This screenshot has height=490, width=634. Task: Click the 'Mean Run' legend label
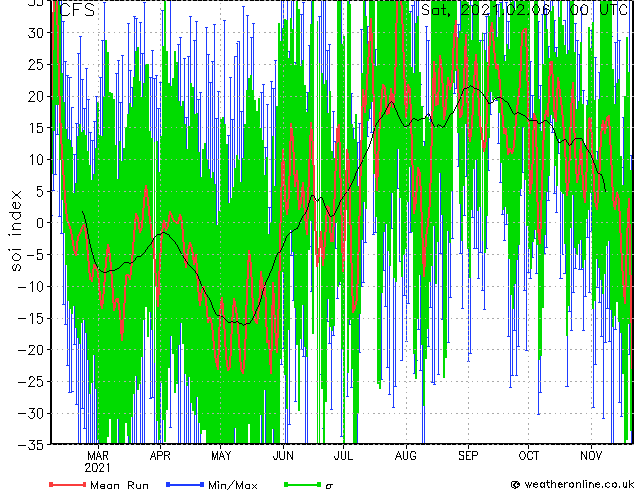[119, 485]
